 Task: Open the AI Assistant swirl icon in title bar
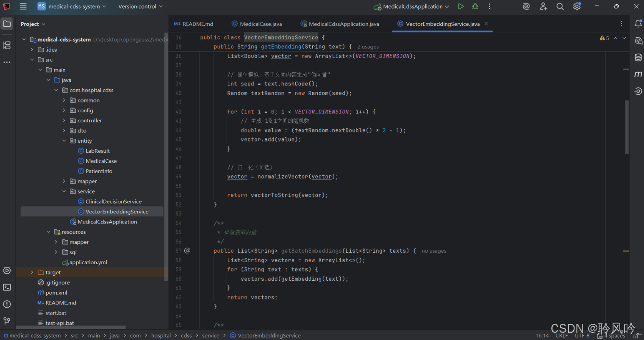(x=526, y=6)
